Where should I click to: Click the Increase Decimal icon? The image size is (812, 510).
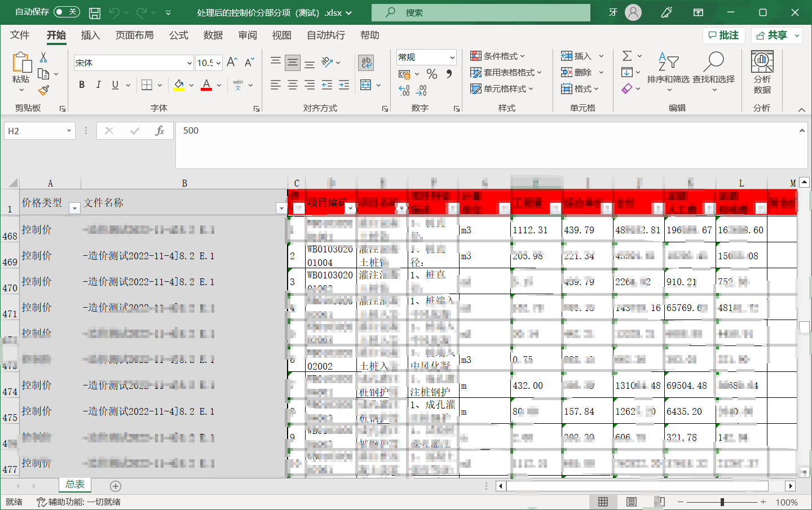click(404, 90)
